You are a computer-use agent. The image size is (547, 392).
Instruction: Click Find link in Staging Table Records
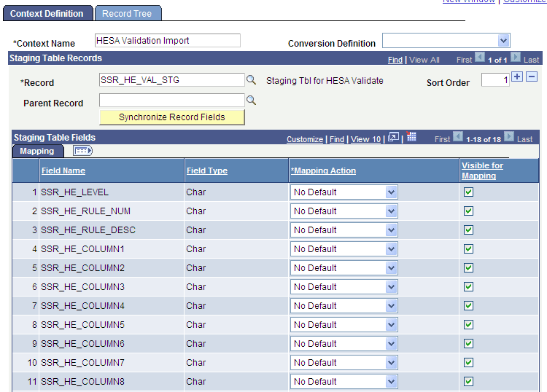coord(395,60)
